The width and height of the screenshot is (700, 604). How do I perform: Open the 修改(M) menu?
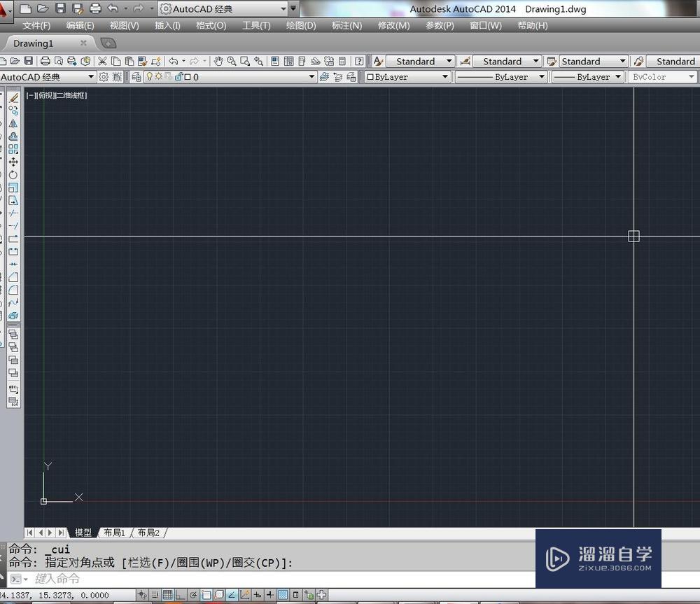click(x=393, y=25)
